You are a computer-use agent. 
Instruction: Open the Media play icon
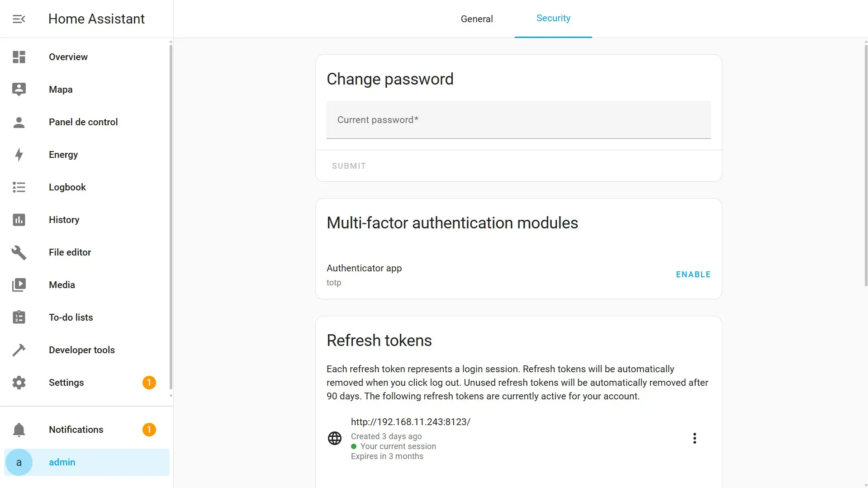pyautogui.click(x=19, y=285)
